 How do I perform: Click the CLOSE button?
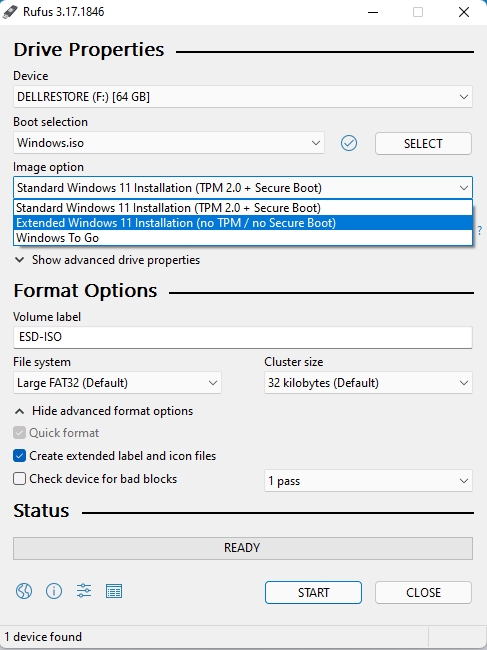coord(423,592)
